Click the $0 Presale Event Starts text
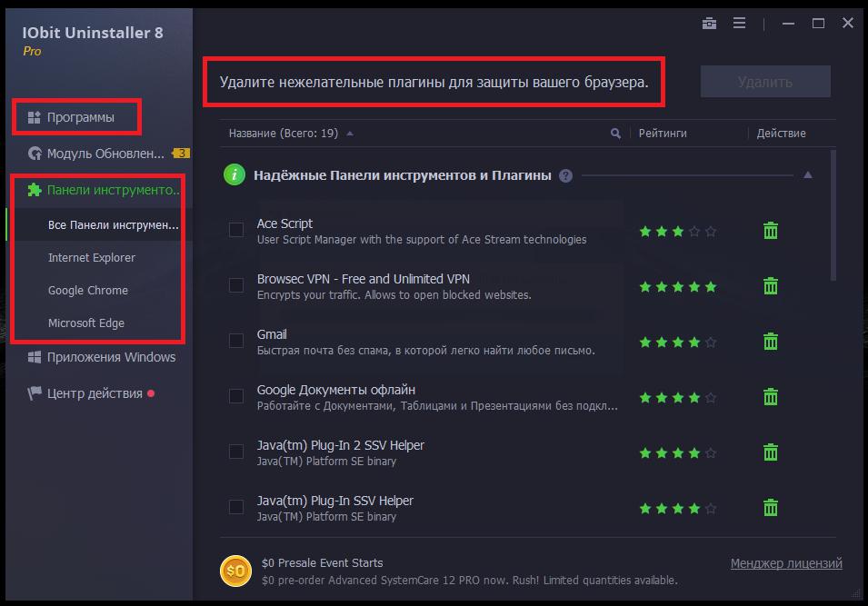 click(322, 562)
